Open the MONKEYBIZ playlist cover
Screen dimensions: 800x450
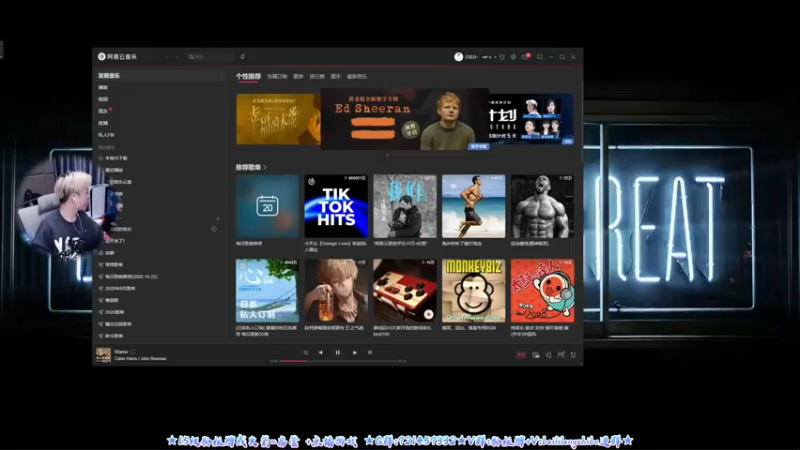click(x=473, y=290)
